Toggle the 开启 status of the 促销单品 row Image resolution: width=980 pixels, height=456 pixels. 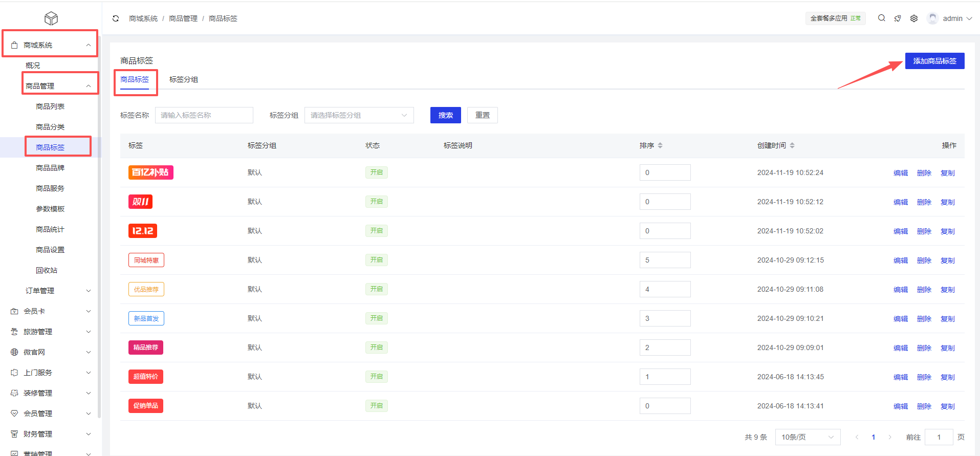tap(376, 406)
